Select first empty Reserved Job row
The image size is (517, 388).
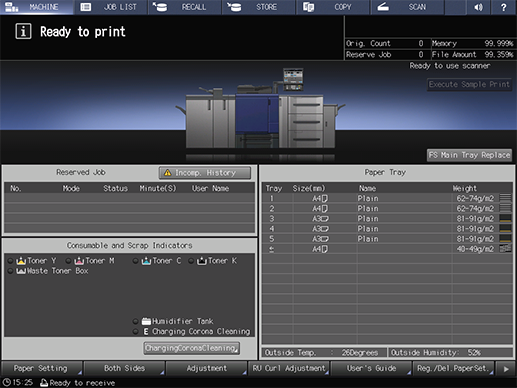(129, 199)
